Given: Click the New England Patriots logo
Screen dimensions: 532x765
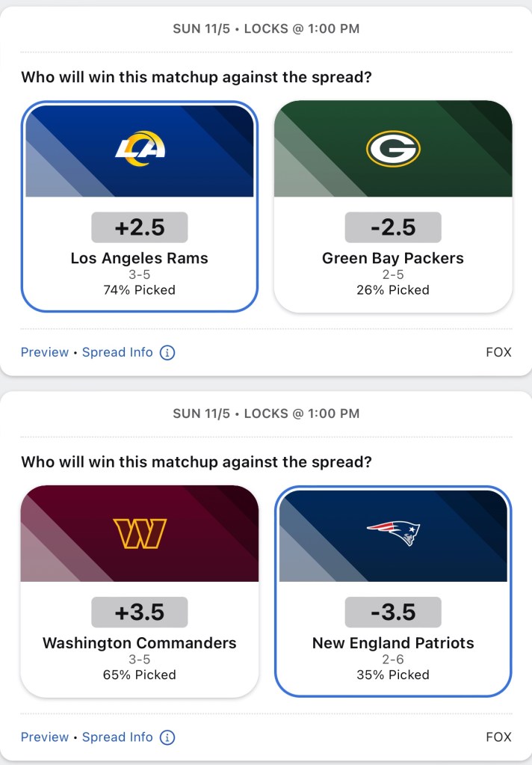Looking at the screenshot, I should 393,533.
